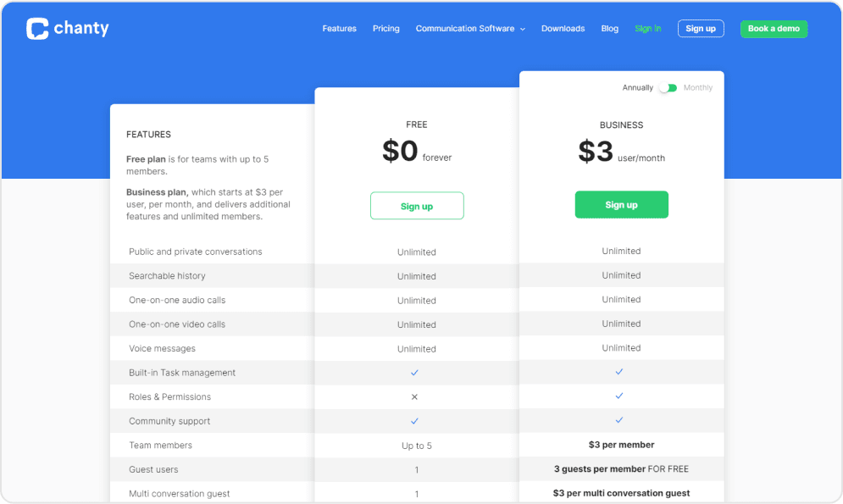Click the Sign in link
Screen dimensions: 843x504
647,29
